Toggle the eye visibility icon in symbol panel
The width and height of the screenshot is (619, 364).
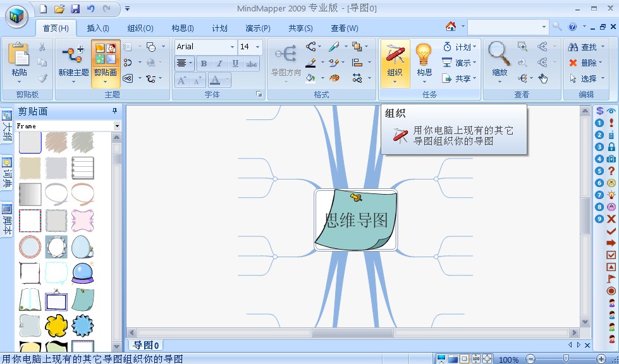click(x=611, y=111)
